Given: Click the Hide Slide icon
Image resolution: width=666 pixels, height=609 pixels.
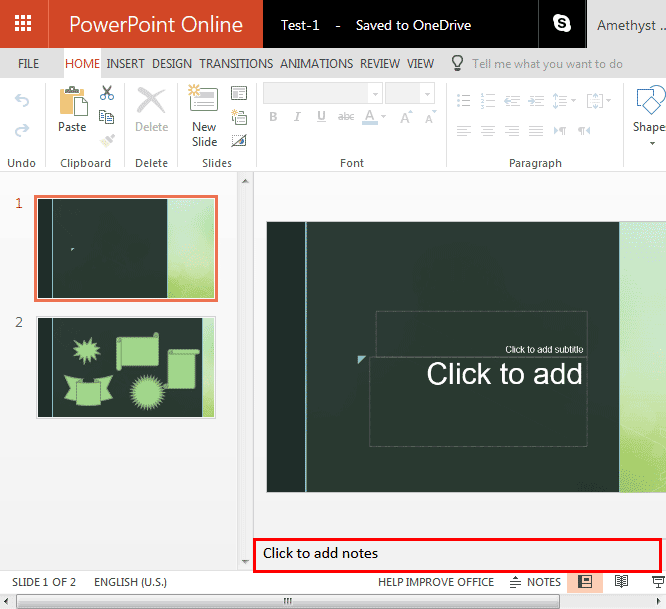Looking at the screenshot, I should (x=239, y=141).
